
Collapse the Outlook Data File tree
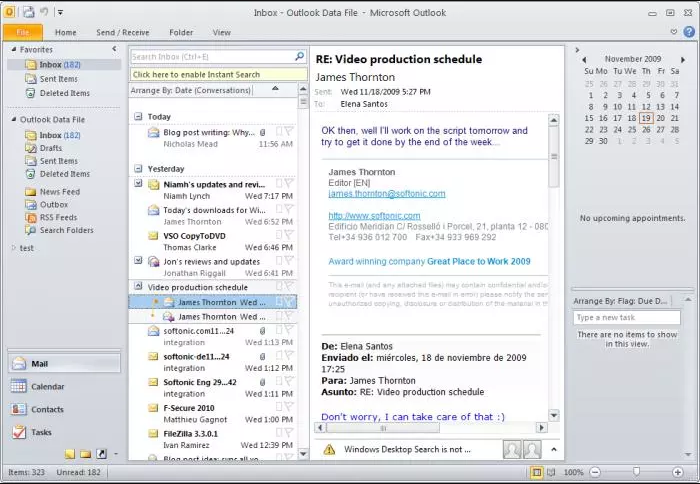[14, 119]
